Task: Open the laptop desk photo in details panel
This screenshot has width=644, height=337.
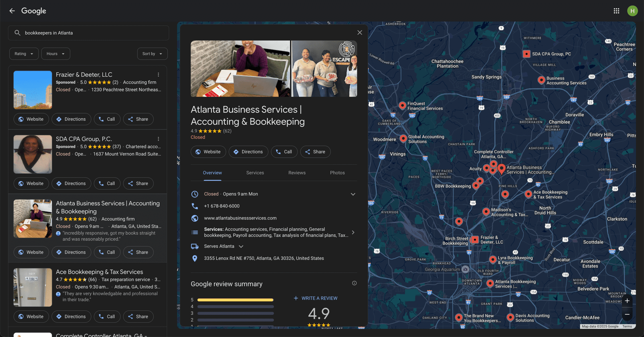Action: 240,69
